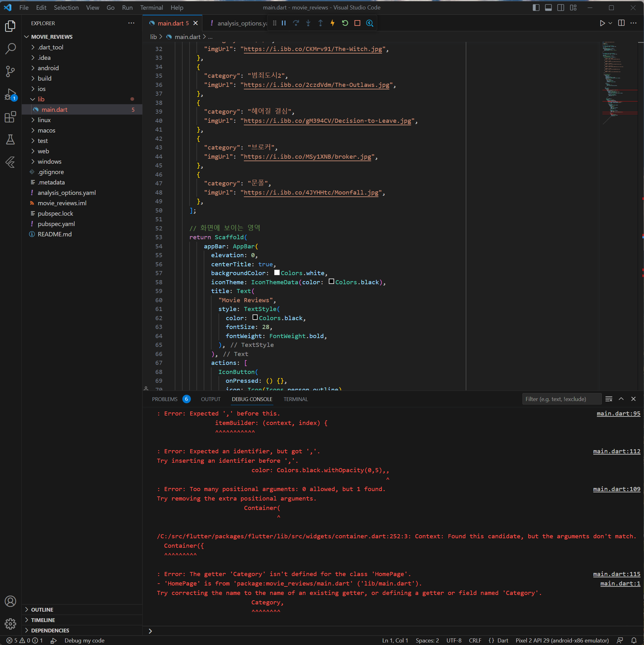644x645 pixels.
Task: Click debug Step Out button
Action: pyautogui.click(x=320, y=23)
